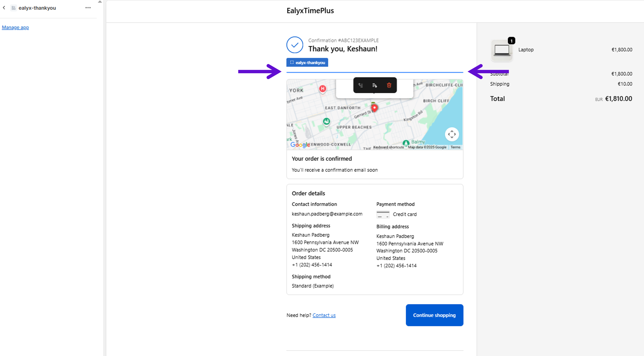Select the ealyx-thankyou block label

click(x=307, y=62)
